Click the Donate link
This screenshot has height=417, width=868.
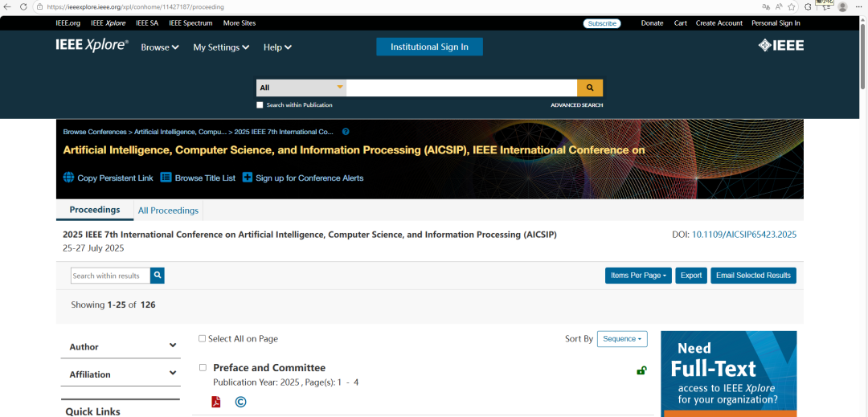tap(652, 23)
